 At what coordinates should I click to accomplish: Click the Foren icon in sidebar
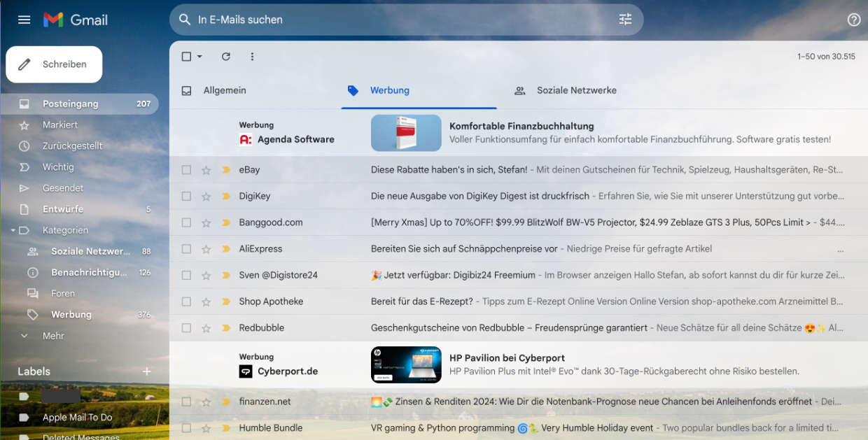point(33,294)
